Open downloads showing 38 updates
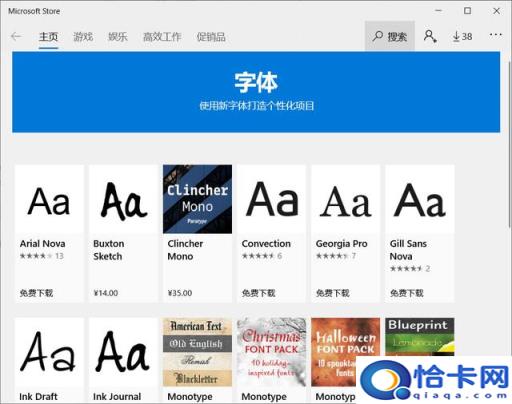This screenshot has width=512, height=404. [x=462, y=36]
